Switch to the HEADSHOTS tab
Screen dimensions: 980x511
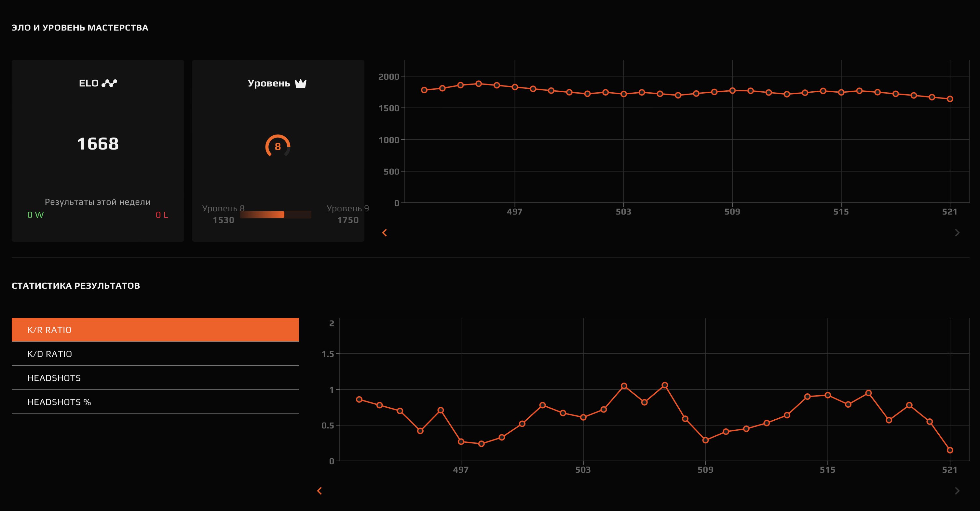[x=156, y=378]
